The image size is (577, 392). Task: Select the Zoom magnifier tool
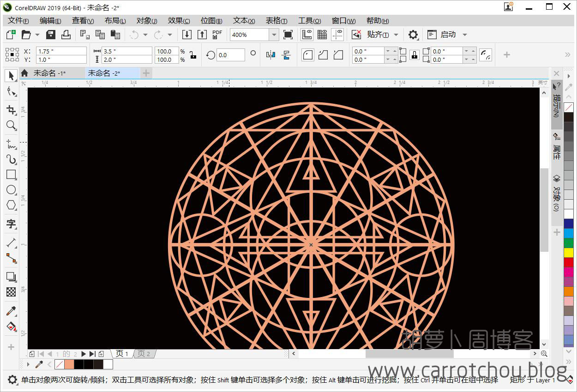pyautogui.click(x=12, y=125)
